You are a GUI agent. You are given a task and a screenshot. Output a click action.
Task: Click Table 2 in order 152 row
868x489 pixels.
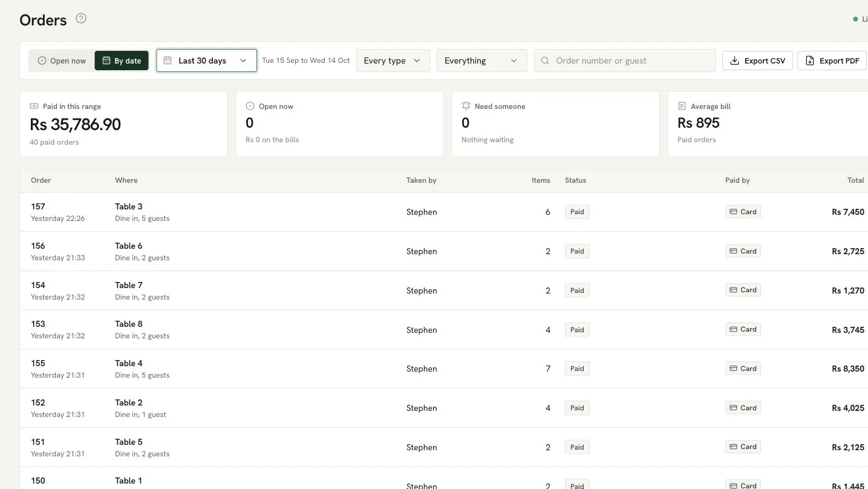click(x=129, y=402)
